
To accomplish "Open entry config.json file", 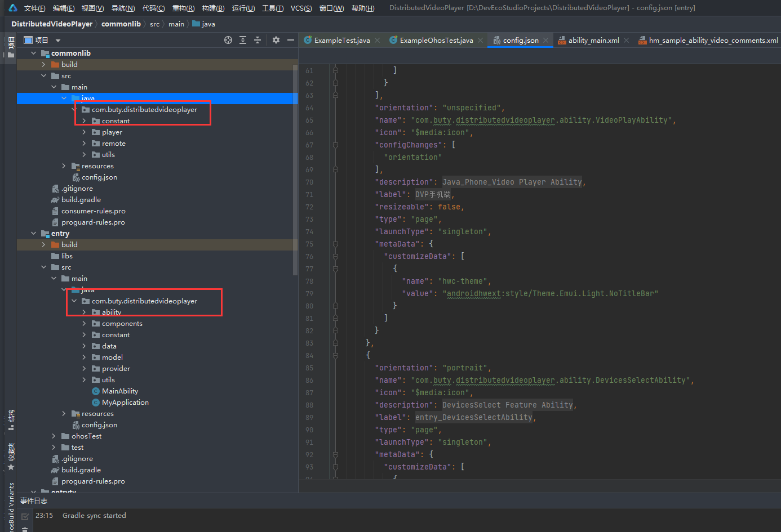I will (99, 424).
